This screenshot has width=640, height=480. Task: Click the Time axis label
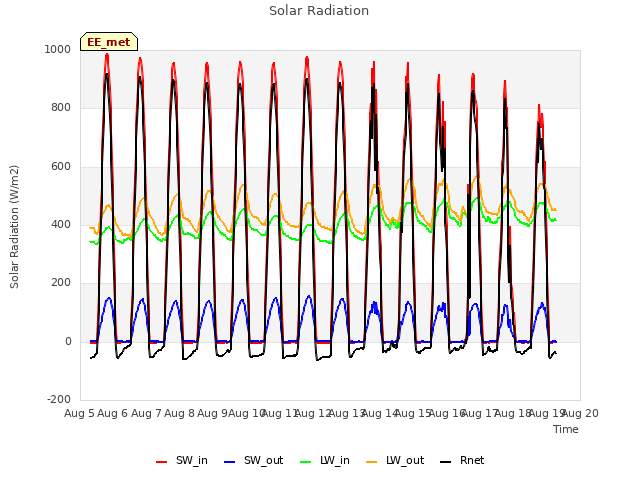click(x=566, y=429)
